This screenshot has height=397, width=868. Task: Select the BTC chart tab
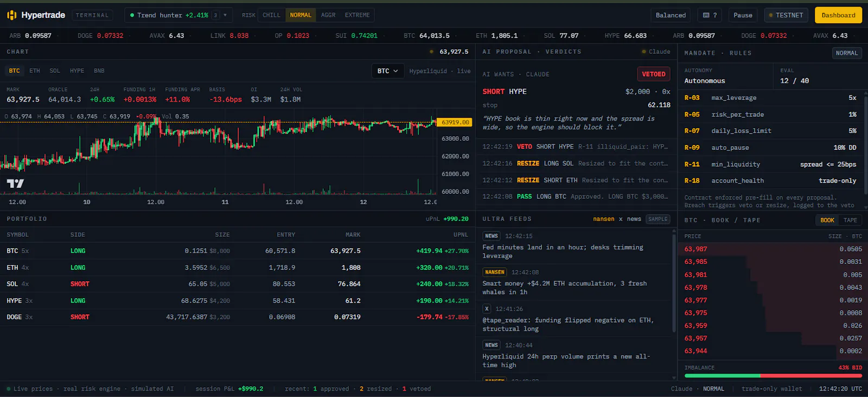14,71
